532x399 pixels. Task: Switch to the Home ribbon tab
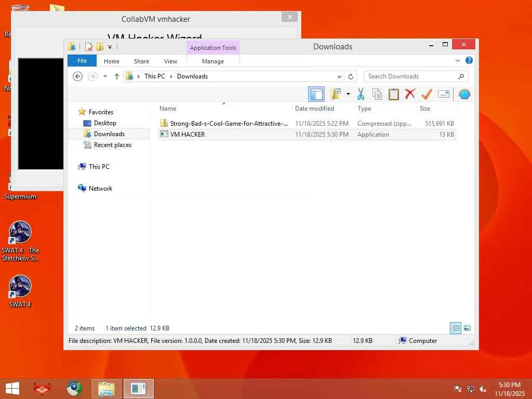coord(112,61)
